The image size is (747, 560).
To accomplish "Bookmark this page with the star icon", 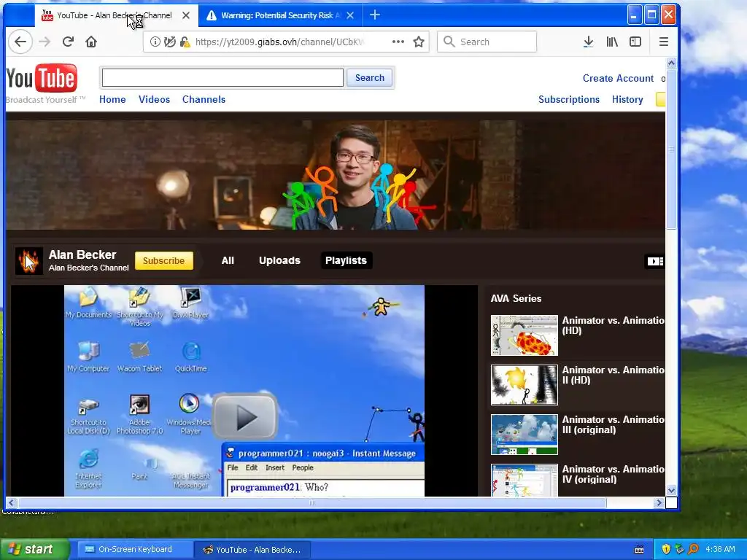I will click(x=419, y=42).
